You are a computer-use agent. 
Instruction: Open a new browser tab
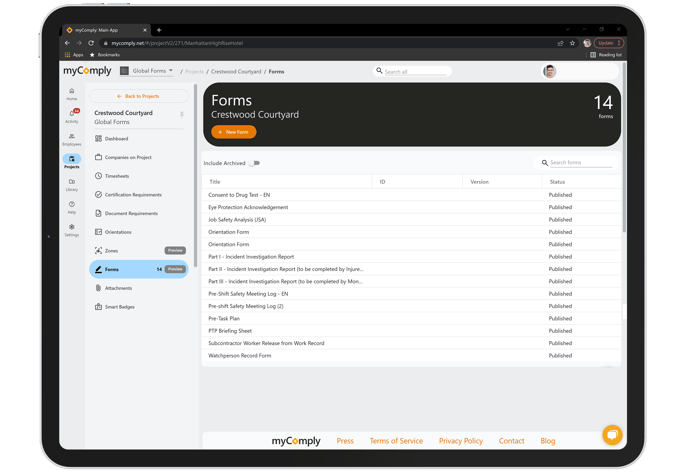pos(159,30)
